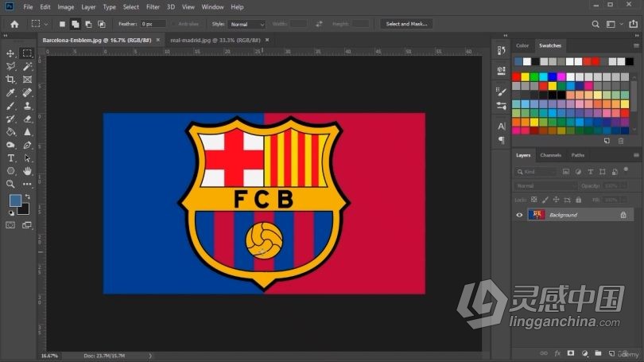Select the Brush tool
Image resolution: width=644 pixels, height=362 pixels.
[10, 106]
